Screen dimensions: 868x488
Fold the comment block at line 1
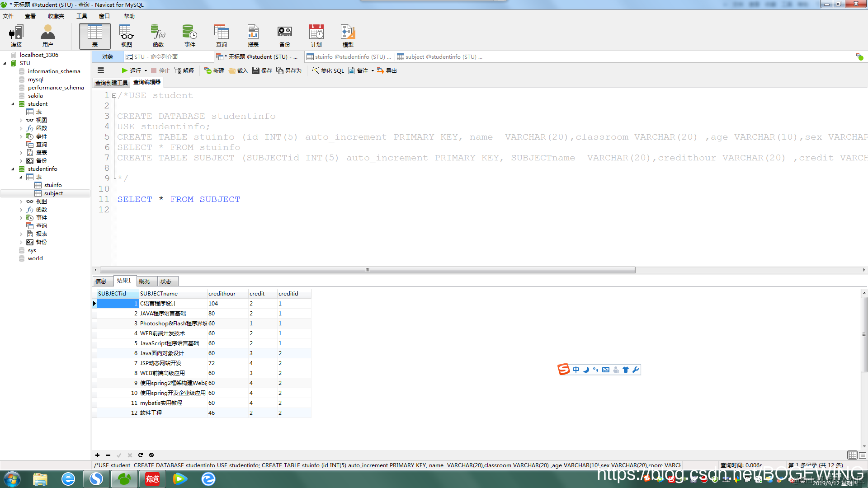[114, 96]
